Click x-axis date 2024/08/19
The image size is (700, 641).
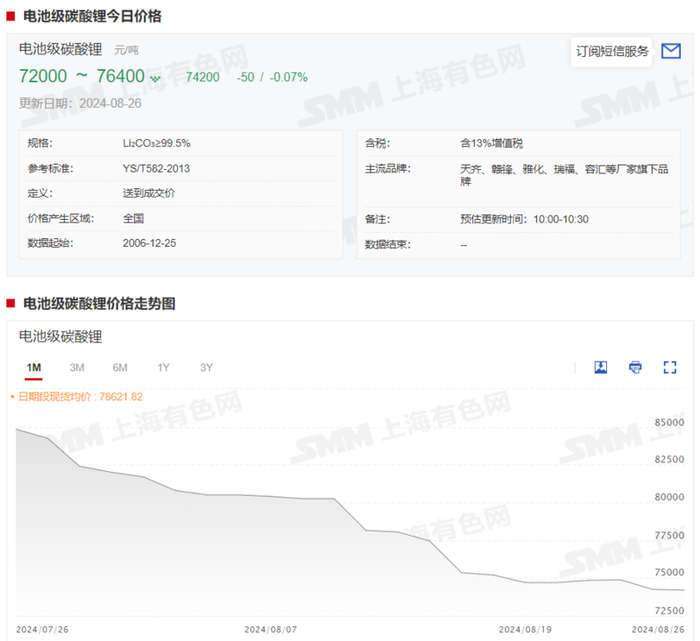pos(525,629)
